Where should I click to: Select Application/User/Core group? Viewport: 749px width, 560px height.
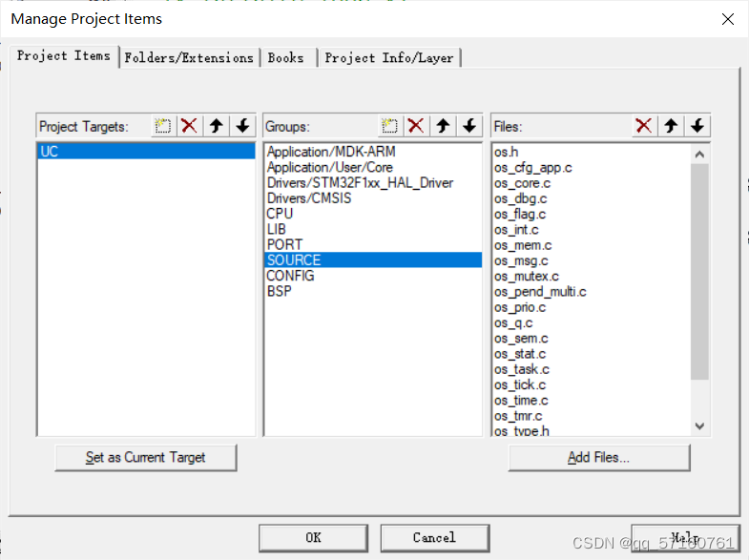pyautogui.click(x=373, y=167)
